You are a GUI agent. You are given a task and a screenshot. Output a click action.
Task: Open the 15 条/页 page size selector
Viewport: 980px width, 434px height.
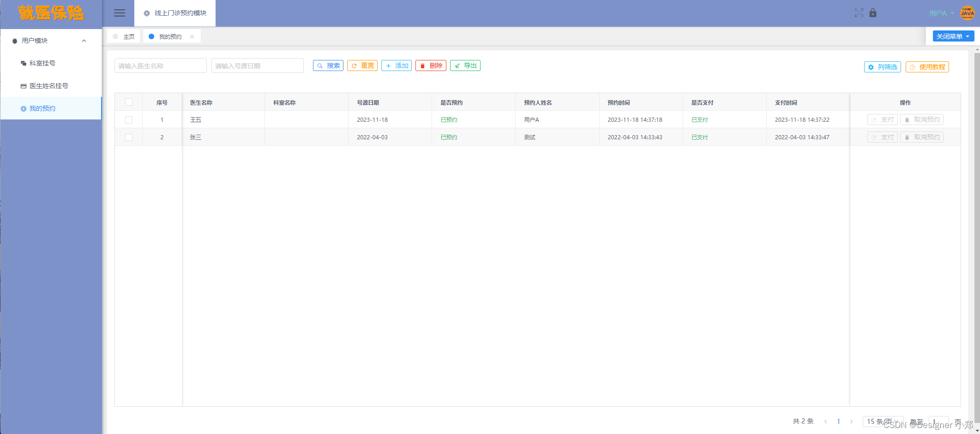pyautogui.click(x=883, y=421)
